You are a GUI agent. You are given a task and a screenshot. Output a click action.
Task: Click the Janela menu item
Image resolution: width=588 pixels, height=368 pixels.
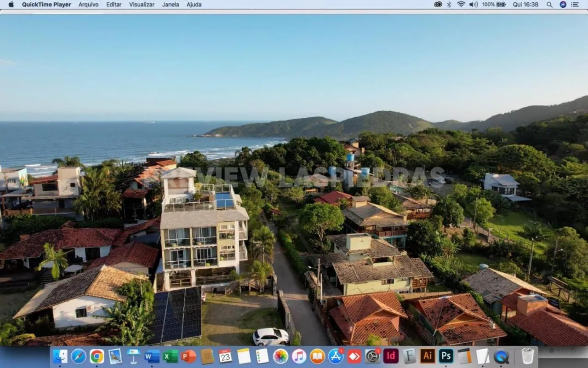coord(171,5)
